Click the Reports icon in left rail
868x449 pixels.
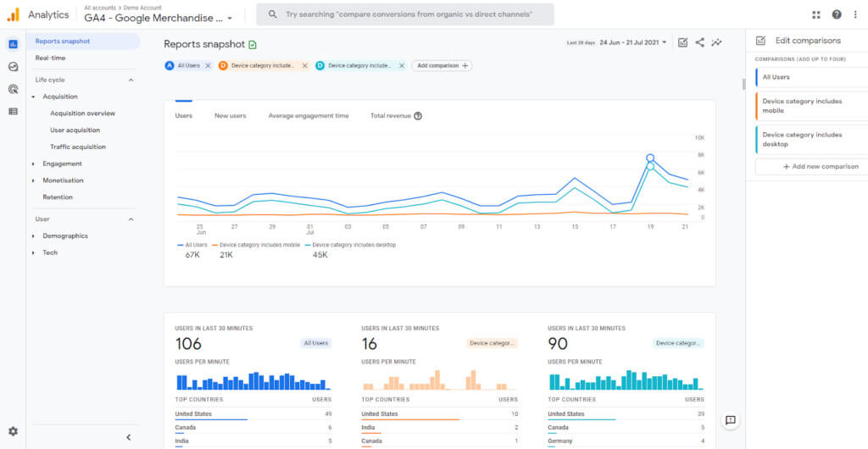(13, 44)
